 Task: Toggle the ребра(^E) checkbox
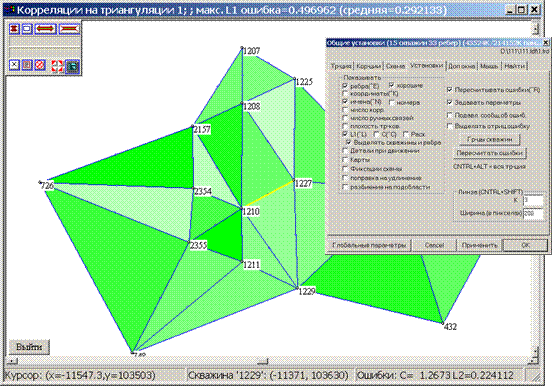pos(345,86)
